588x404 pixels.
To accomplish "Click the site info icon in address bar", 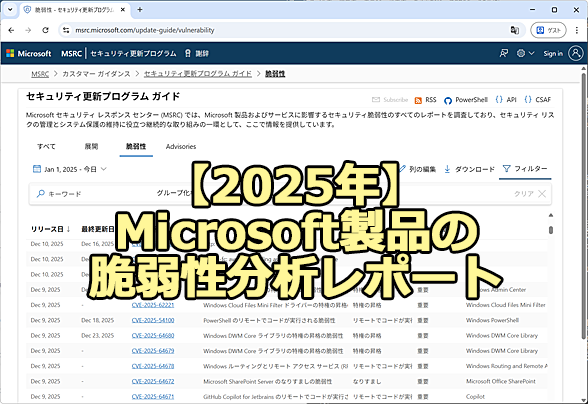I will (x=66, y=30).
